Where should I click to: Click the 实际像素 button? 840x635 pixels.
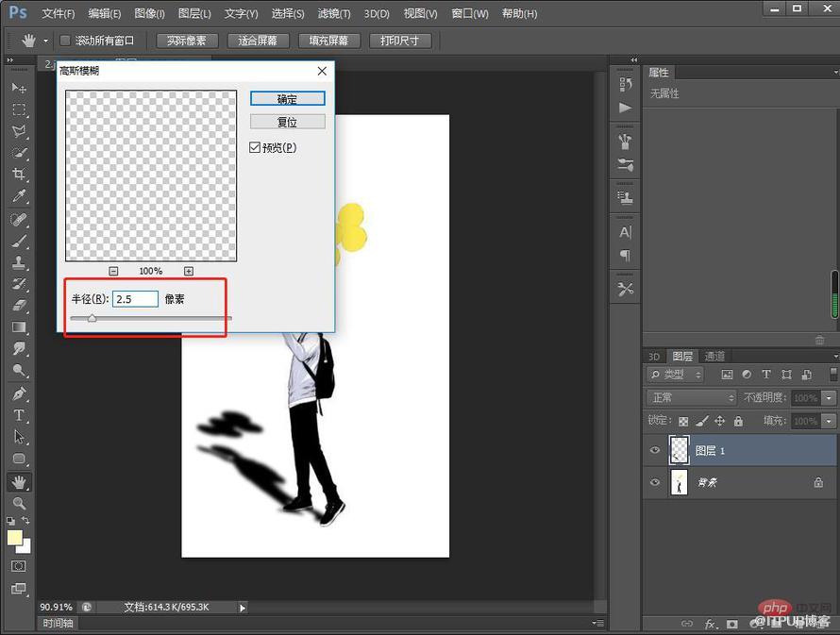(x=187, y=41)
